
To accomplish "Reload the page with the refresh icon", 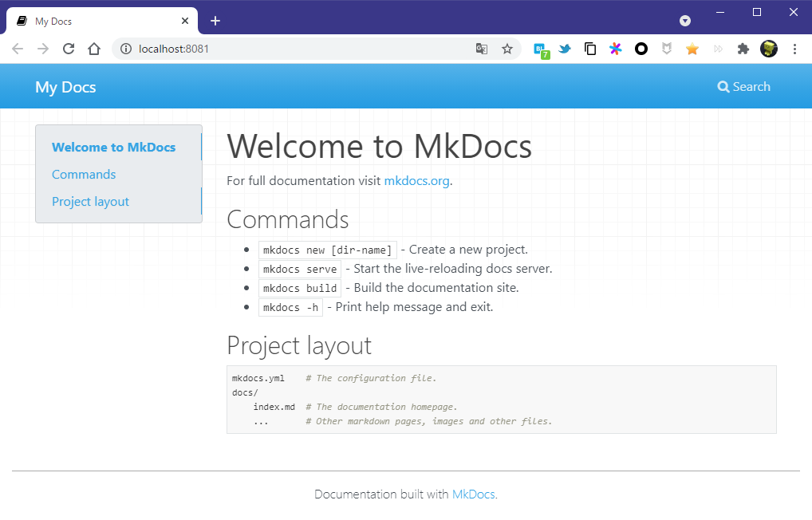I will coord(69,49).
